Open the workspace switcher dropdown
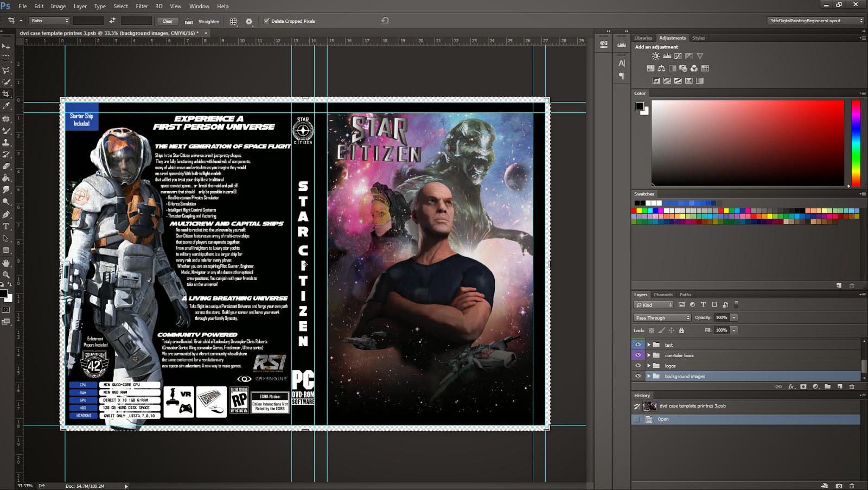The height and width of the screenshot is (490, 868). pos(815,21)
